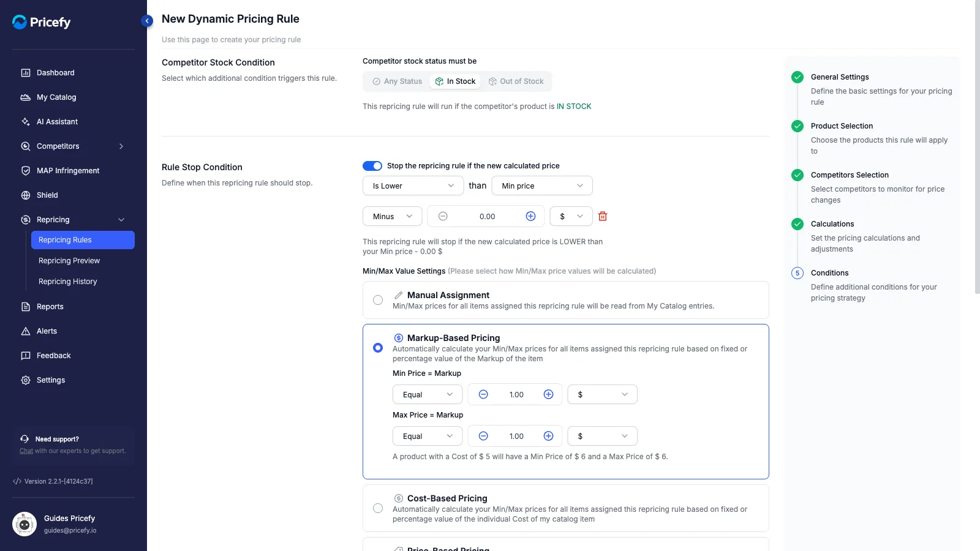Click the Alerts triangle icon
The width and height of the screenshot is (980, 551).
26,331
